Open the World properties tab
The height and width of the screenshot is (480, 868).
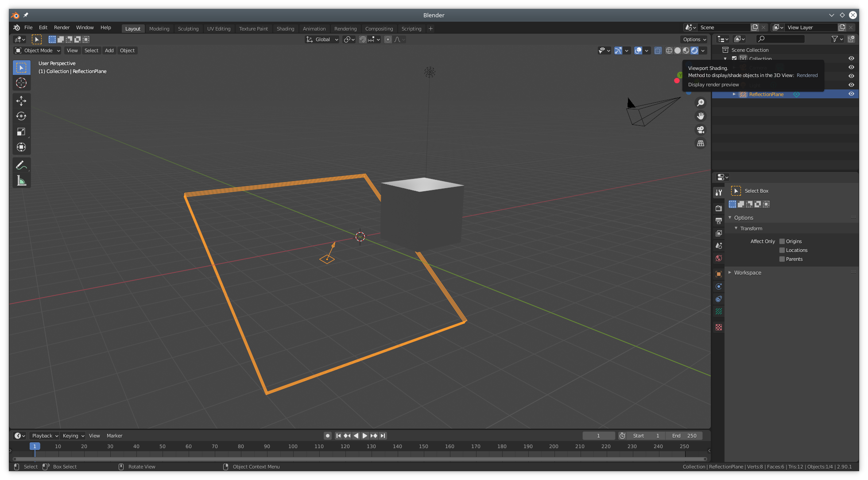coord(719,258)
